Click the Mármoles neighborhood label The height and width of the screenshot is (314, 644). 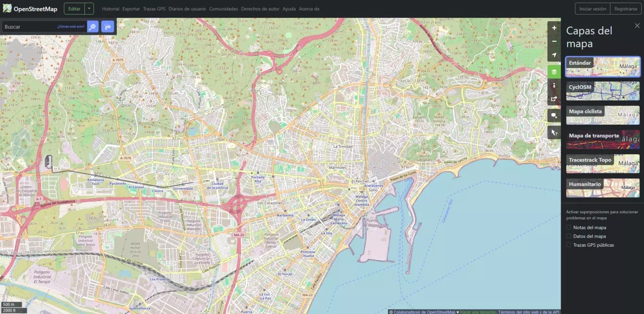338,168
